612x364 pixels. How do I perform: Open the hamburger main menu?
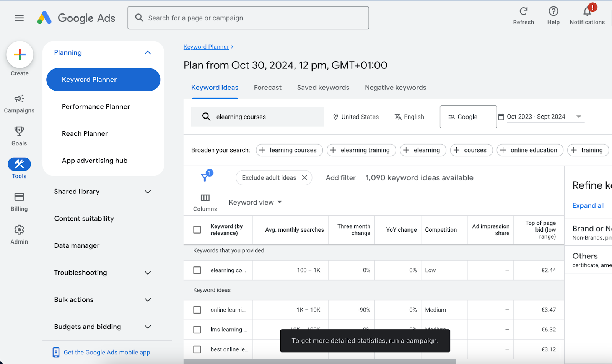pos(19,18)
